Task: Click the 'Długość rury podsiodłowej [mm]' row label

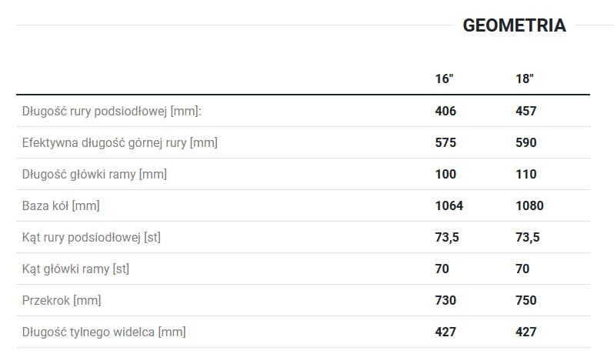Action: 112,111
